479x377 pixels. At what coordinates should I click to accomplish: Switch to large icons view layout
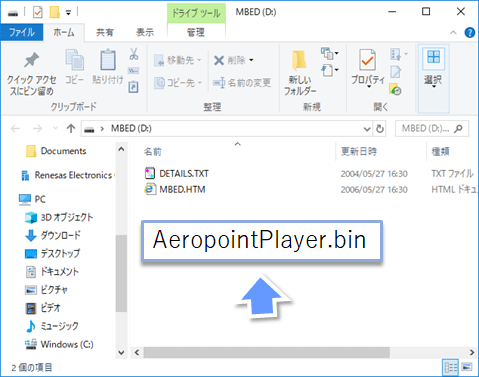(467, 367)
